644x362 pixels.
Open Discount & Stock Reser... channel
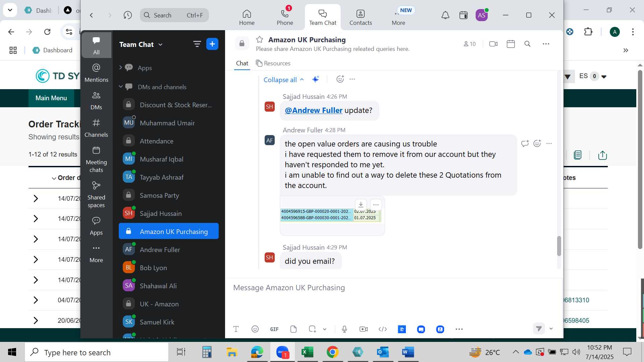[x=168, y=105]
